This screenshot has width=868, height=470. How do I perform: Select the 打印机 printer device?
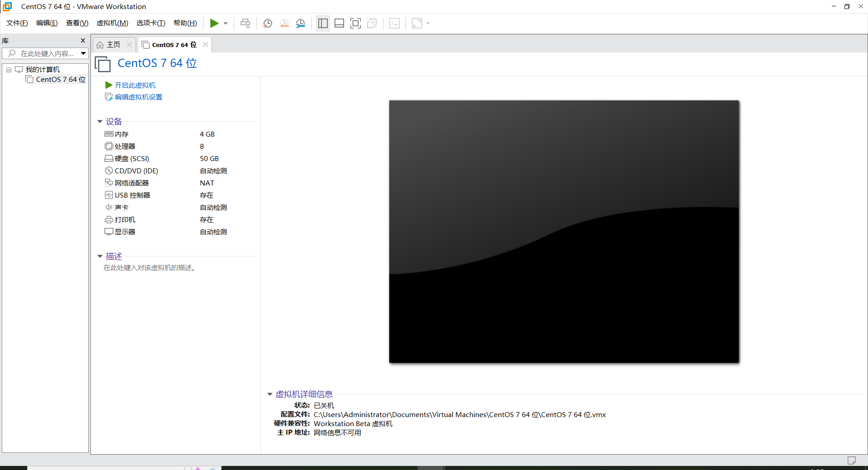coord(125,220)
